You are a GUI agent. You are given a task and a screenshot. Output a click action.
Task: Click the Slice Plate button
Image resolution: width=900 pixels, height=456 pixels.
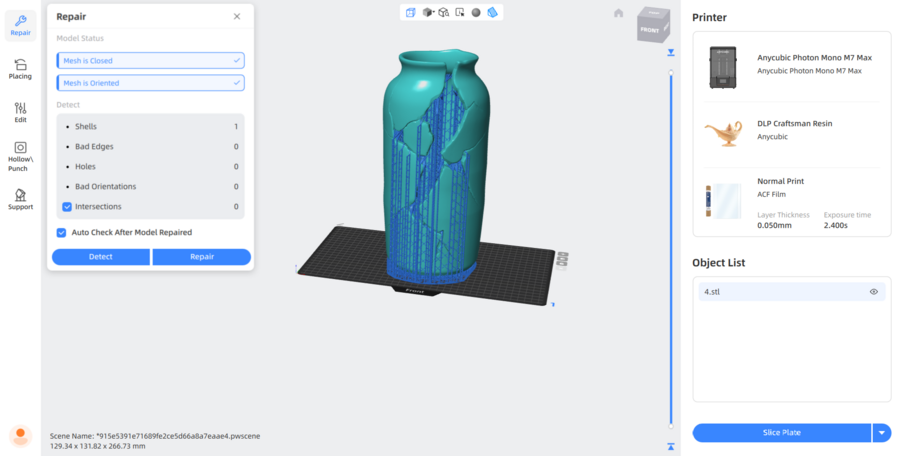point(781,432)
